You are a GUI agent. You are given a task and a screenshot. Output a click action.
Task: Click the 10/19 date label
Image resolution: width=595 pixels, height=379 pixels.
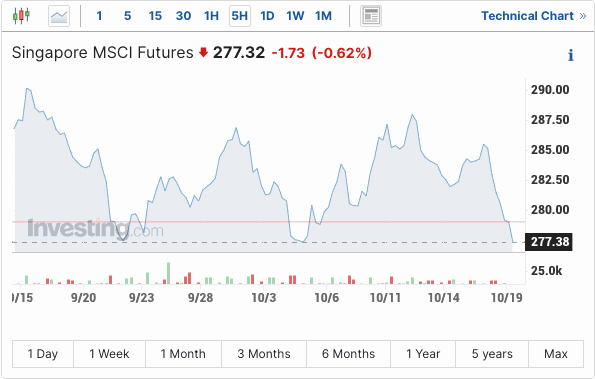(x=507, y=298)
